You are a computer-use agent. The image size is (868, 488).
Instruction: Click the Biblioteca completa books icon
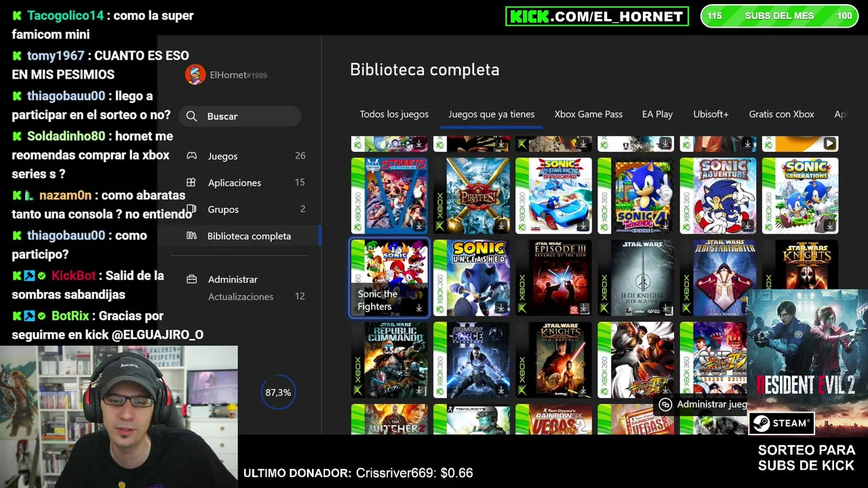[x=192, y=236]
